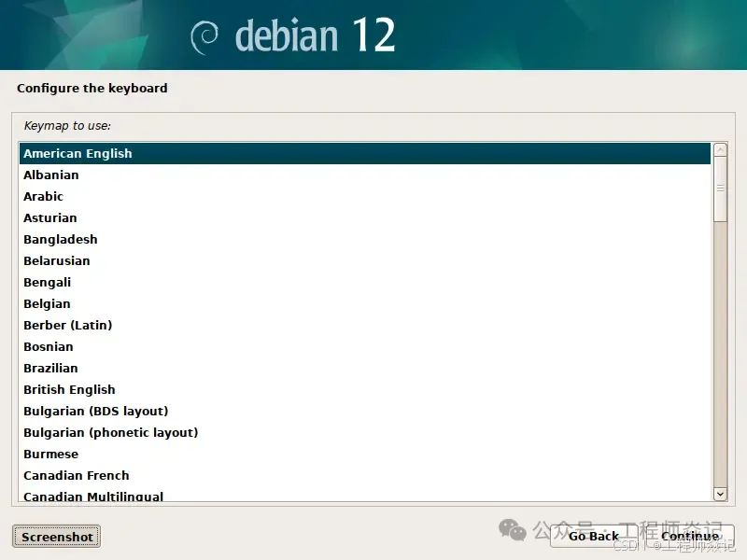Select Bulgarian (BDS layout) entry
The height and width of the screenshot is (560, 747).
365,411
